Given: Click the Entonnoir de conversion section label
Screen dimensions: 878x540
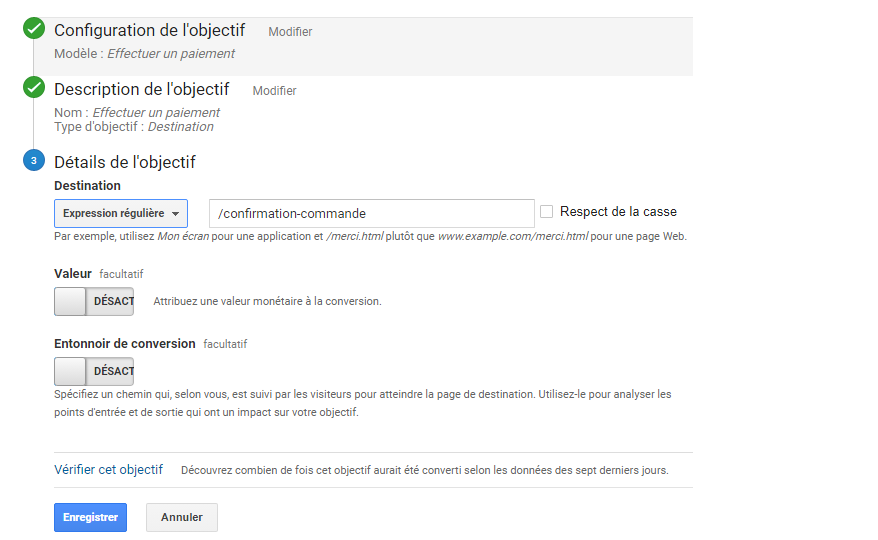Looking at the screenshot, I should tap(125, 343).
